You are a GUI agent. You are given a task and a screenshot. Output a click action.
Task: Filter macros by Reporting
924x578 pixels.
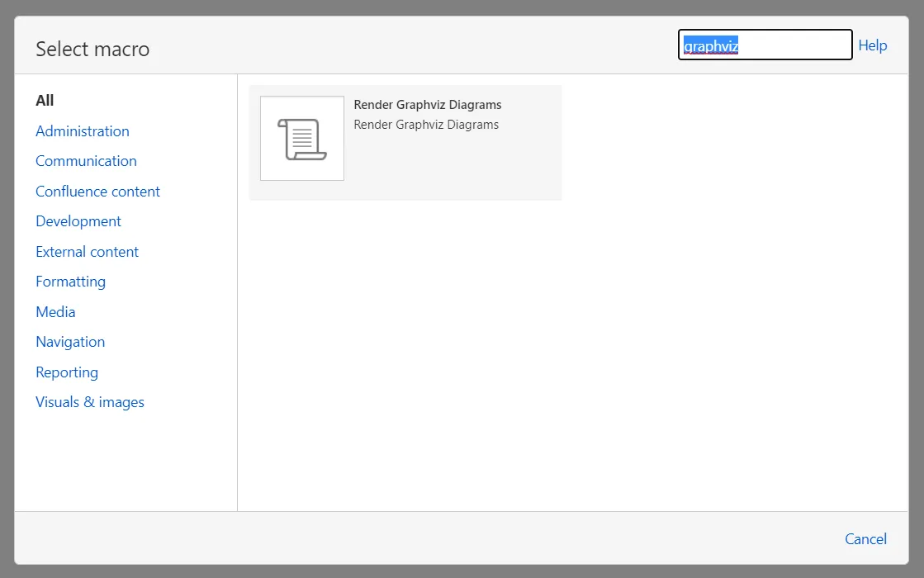tap(67, 372)
